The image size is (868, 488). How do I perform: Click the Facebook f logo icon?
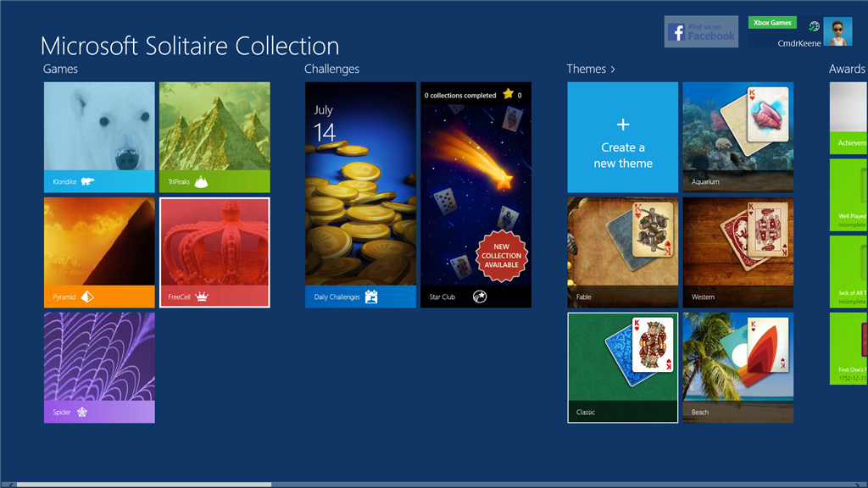pos(676,32)
